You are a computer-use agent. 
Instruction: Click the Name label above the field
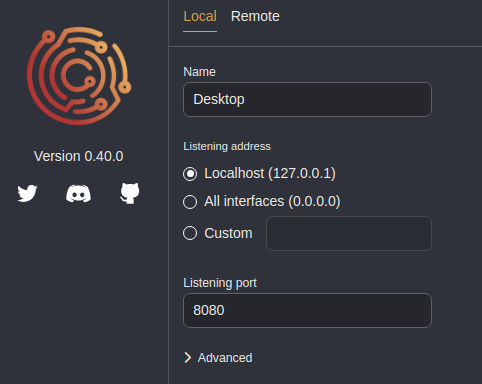pyautogui.click(x=199, y=72)
